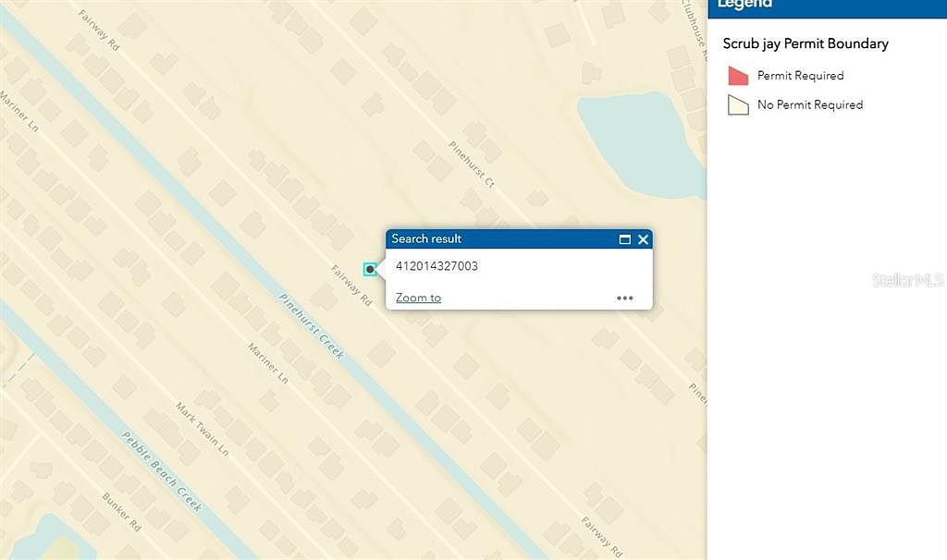Viewport: 947px width, 560px height.
Task: Click the blue Legend panel header
Action: (x=827, y=6)
